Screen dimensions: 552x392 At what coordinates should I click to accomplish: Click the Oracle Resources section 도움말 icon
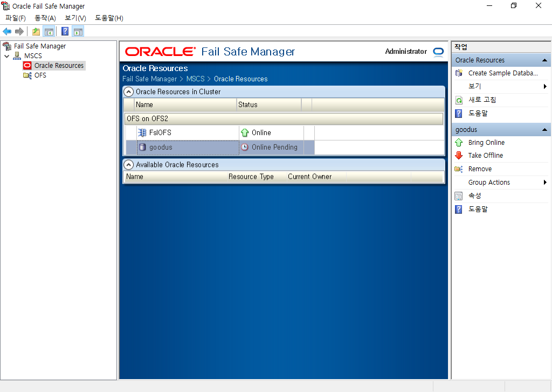tap(459, 113)
